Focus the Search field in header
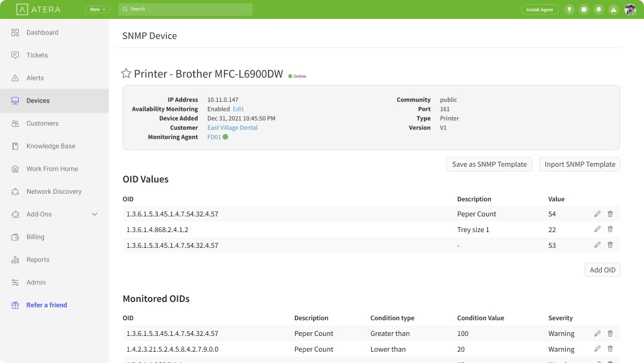The image size is (644, 363). (x=186, y=9)
